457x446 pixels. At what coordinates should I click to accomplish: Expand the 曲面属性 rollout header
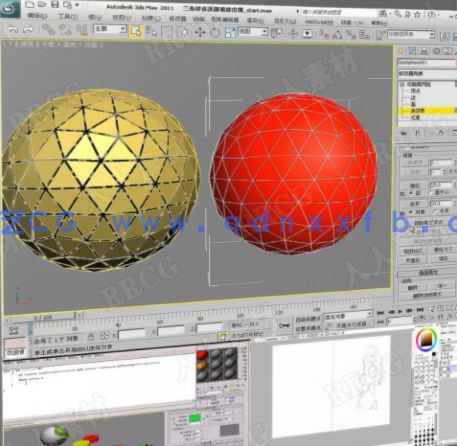[428, 273]
